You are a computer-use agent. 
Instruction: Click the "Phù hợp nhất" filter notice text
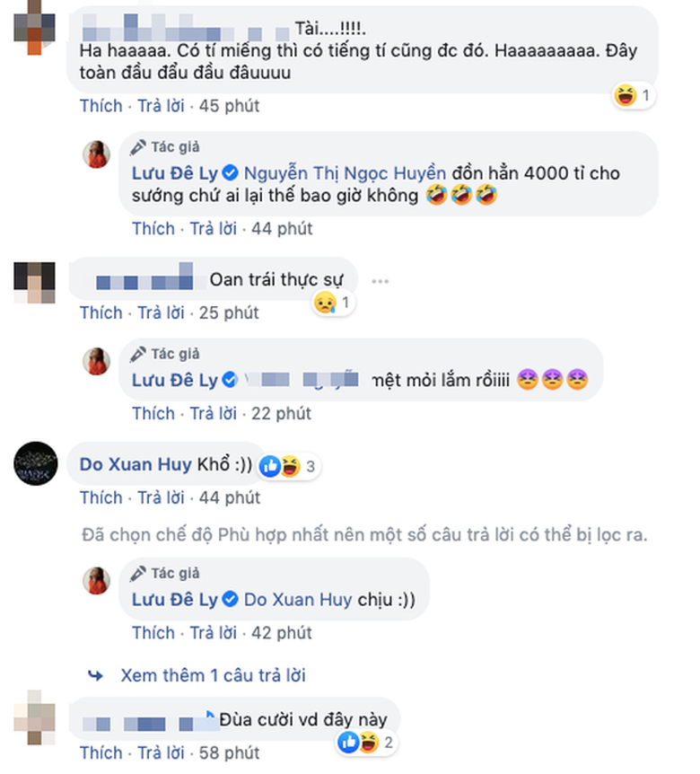tap(364, 534)
